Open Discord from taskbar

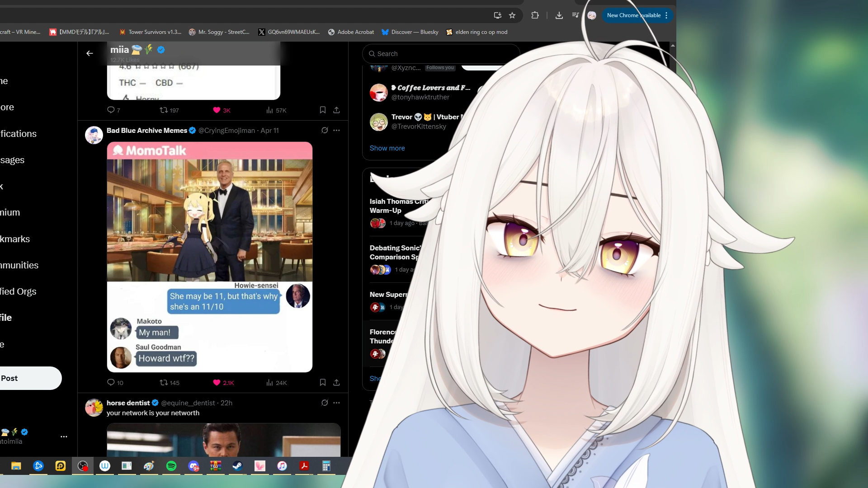point(193,466)
